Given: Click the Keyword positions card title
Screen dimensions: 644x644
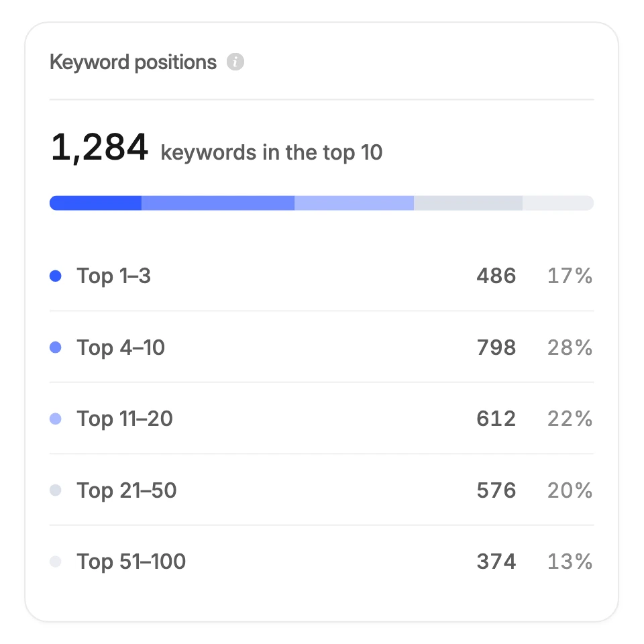Looking at the screenshot, I should click(133, 62).
